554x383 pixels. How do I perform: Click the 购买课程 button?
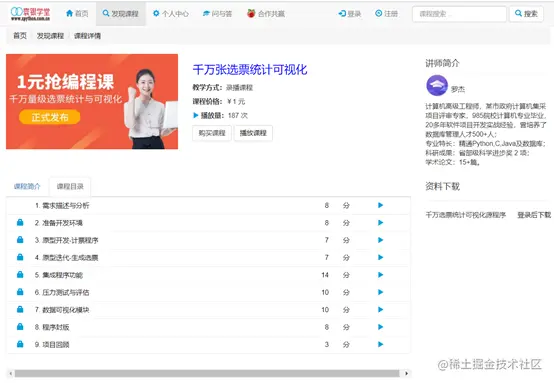212,133
